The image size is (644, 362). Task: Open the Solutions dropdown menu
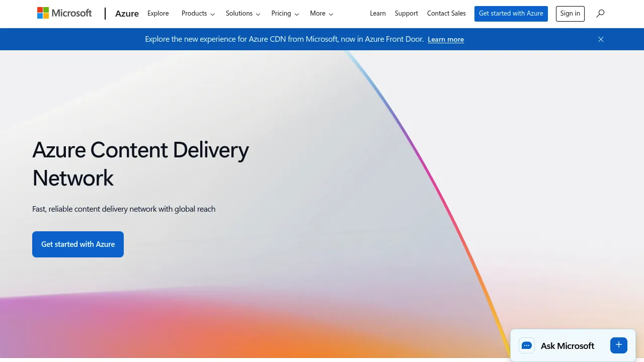coord(243,14)
